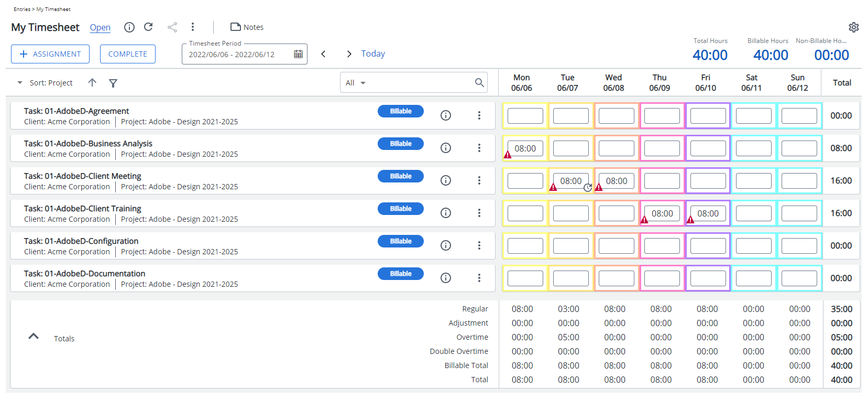The image size is (868, 399).
Task: Click the Complete button
Action: pos(128,54)
